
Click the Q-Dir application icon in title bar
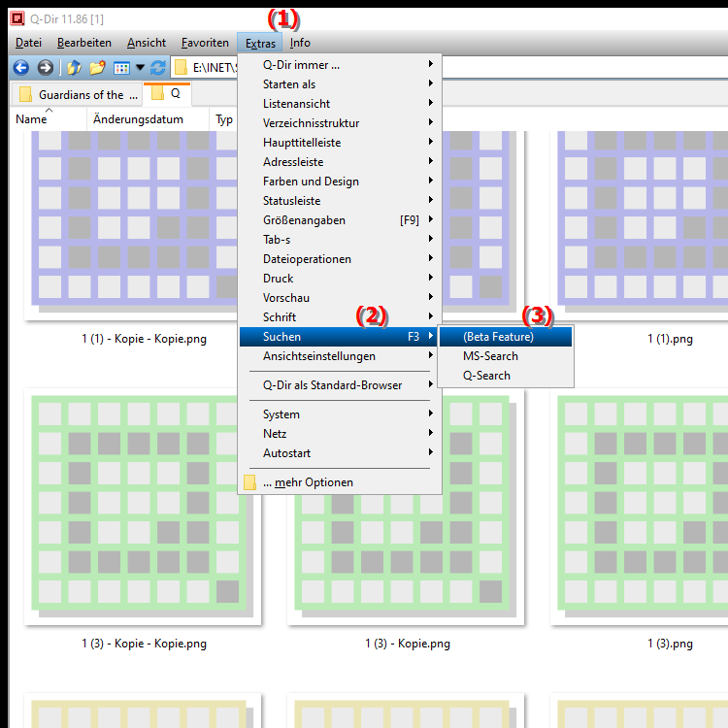pyautogui.click(x=17, y=18)
